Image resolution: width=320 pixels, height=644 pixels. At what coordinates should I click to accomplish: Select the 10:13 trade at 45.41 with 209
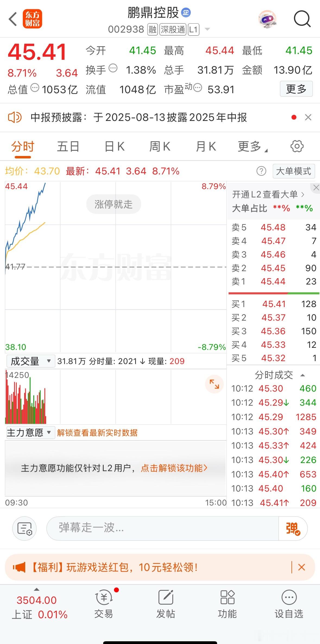(274, 503)
